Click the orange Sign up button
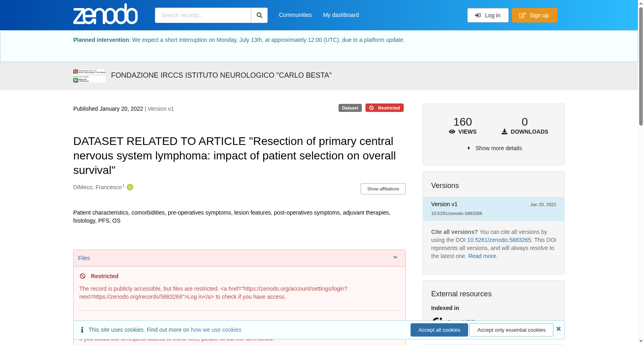This screenshot has height=345, width=644. coord(535,15)
